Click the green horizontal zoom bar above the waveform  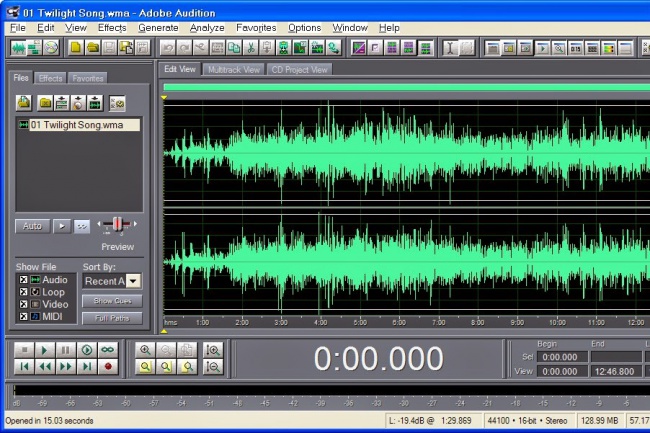407,87
